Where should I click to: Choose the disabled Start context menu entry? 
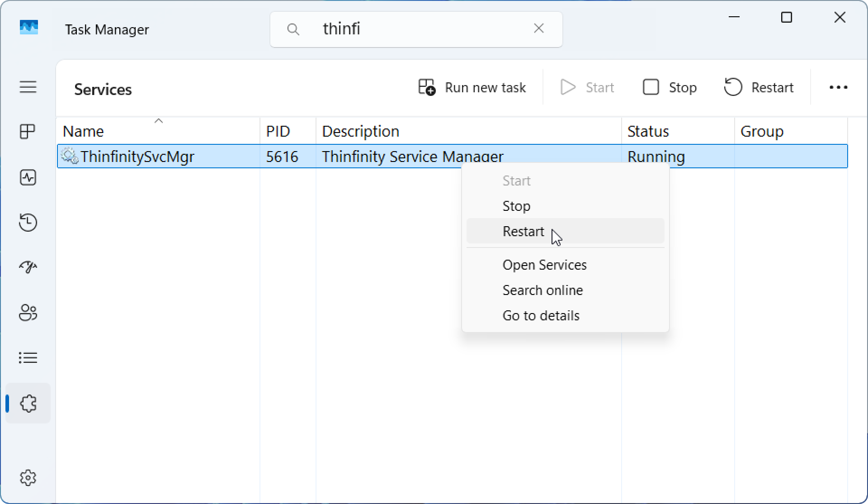coord(565,181)
